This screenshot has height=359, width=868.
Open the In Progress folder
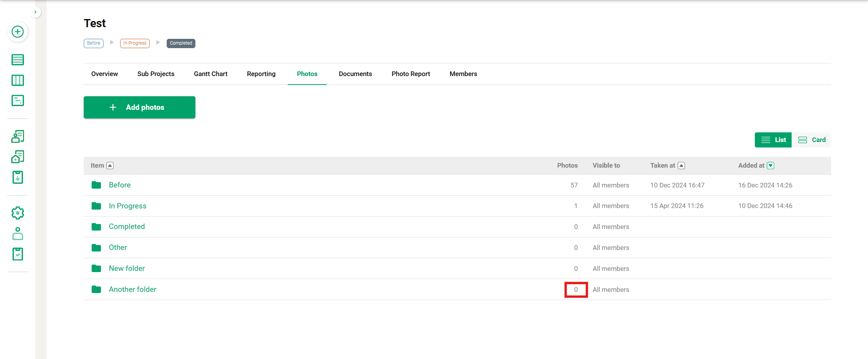tap(128, 206)
